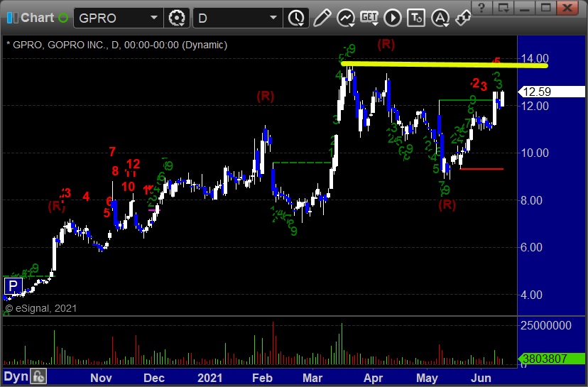Open the symbol settings gear icon
This screenshot has width=588, height=387.
click(x=177, y=18)
